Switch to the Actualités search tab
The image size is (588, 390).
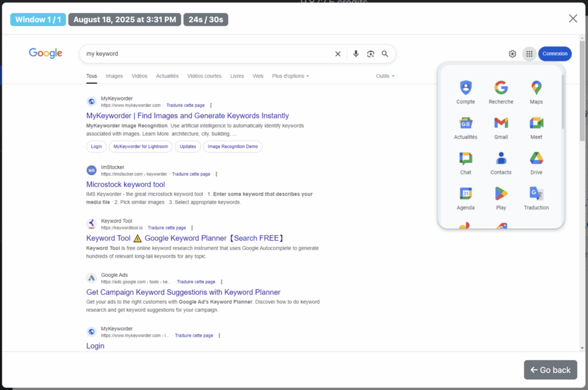(x=167, y=76)
